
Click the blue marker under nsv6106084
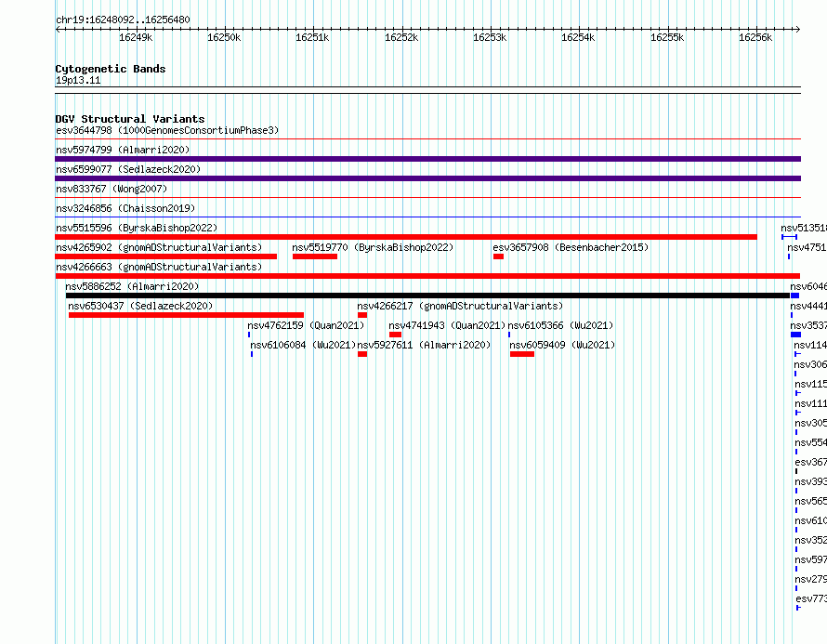pyautogui.click(x=252, y=354)
